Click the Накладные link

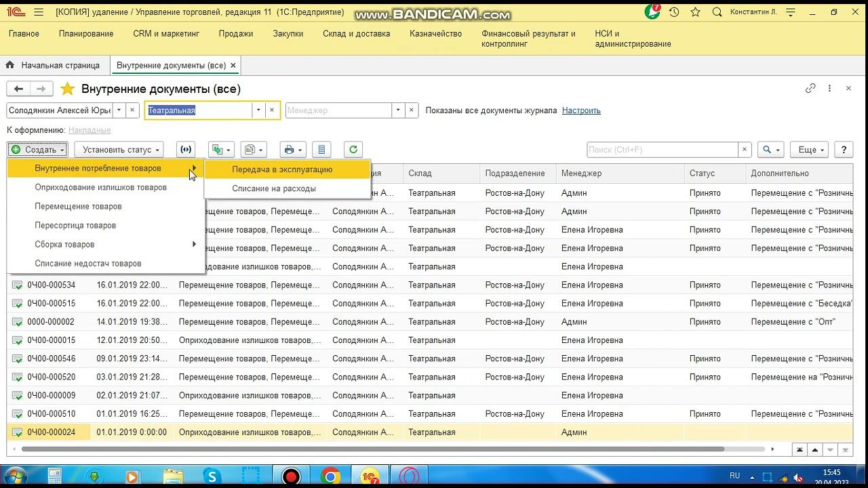(x=90, y=130)
